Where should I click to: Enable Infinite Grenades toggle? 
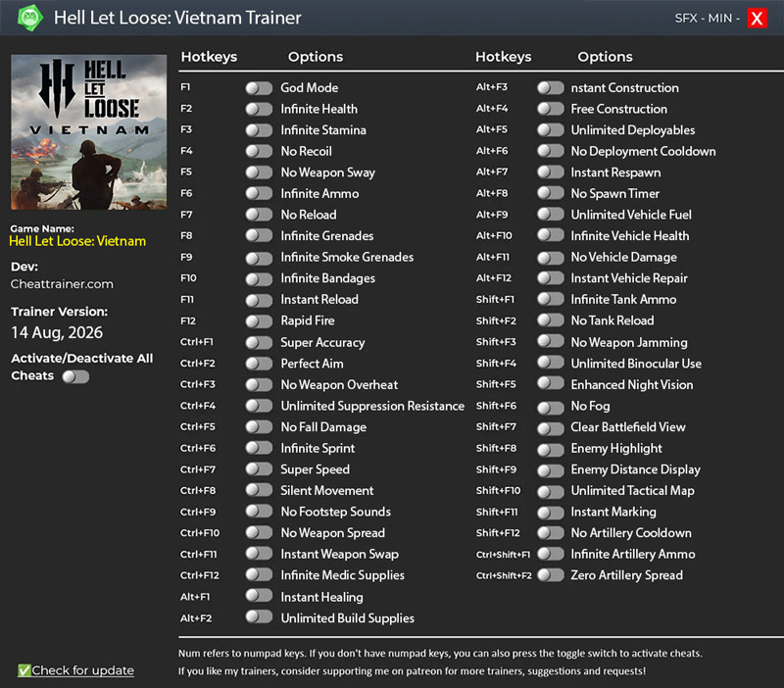pos(259,236)
